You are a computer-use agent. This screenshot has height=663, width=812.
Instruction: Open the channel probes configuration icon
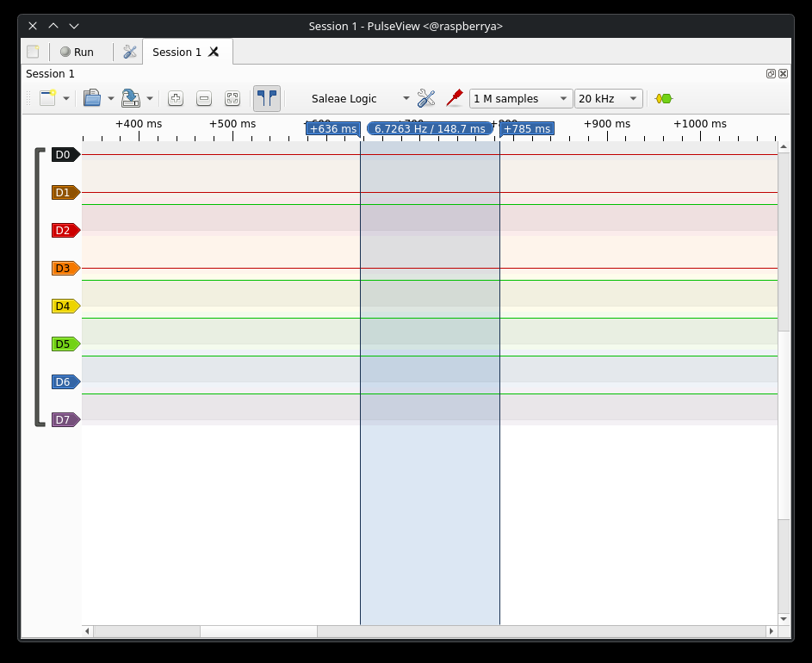[x=455, y=98]
